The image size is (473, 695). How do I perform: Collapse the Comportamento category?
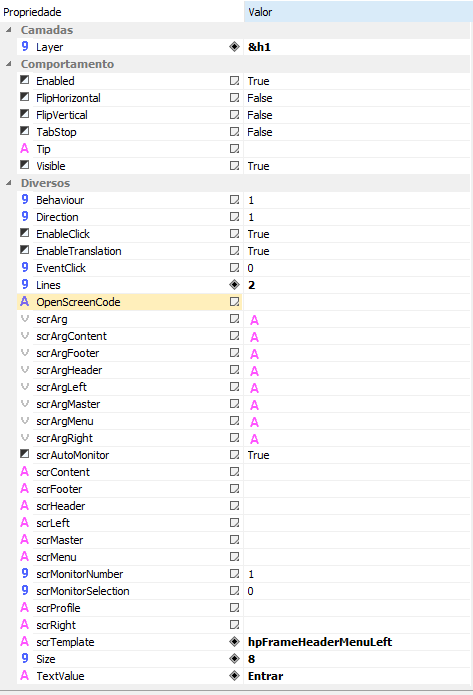click(x=8, y=64)
